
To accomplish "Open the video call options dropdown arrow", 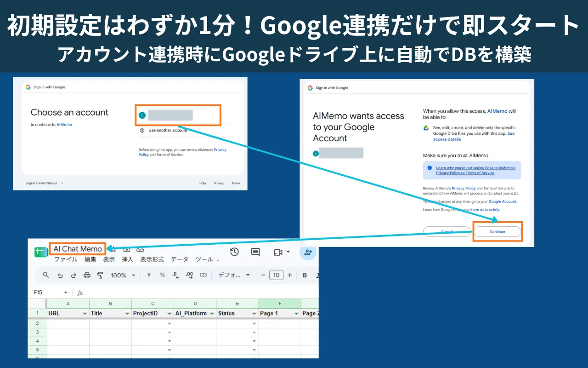I will coord(288,252).
